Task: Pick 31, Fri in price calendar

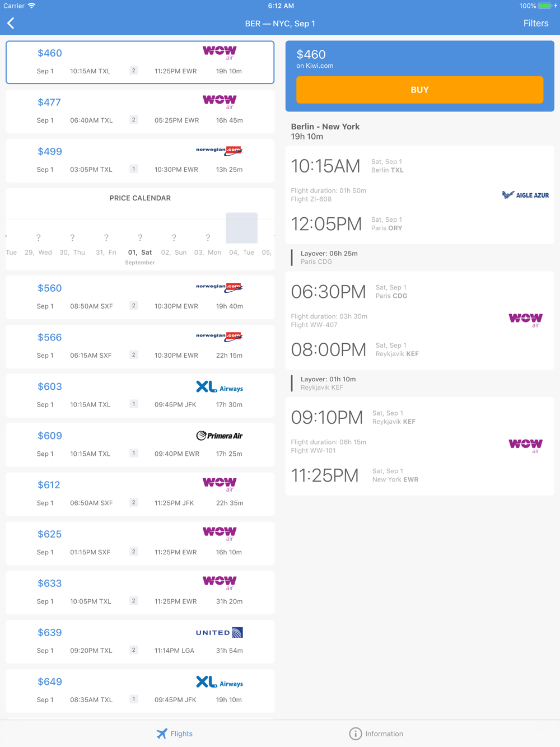Action: [106, 252]
